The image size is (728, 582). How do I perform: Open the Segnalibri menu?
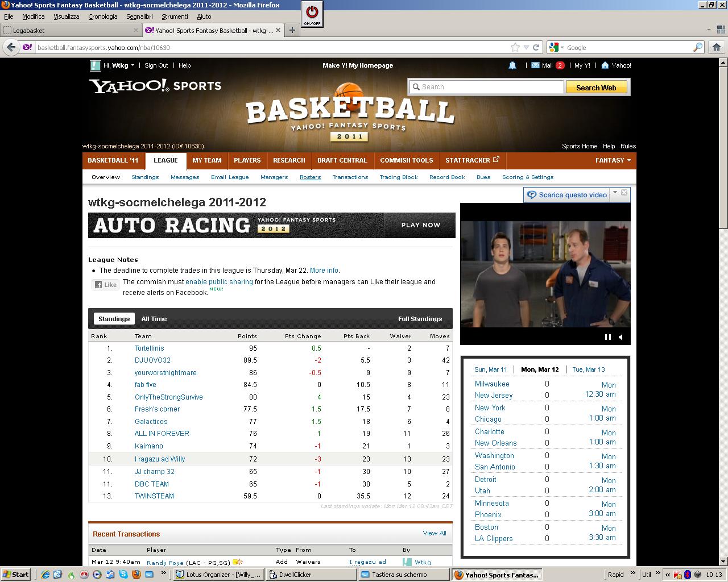coord(139,16)
